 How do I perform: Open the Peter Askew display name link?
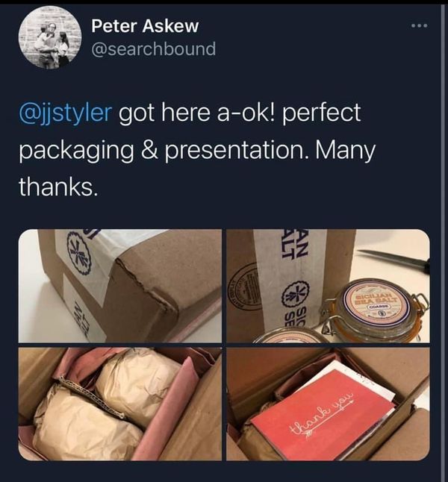click(145, 26)
